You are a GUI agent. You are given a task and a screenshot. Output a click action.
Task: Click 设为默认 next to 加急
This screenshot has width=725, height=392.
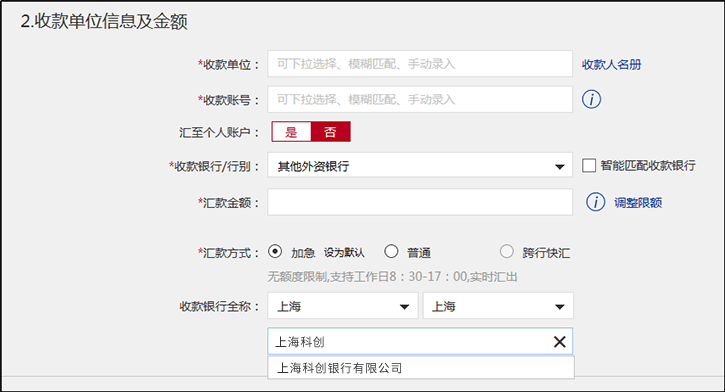click(x=344, y=253)
